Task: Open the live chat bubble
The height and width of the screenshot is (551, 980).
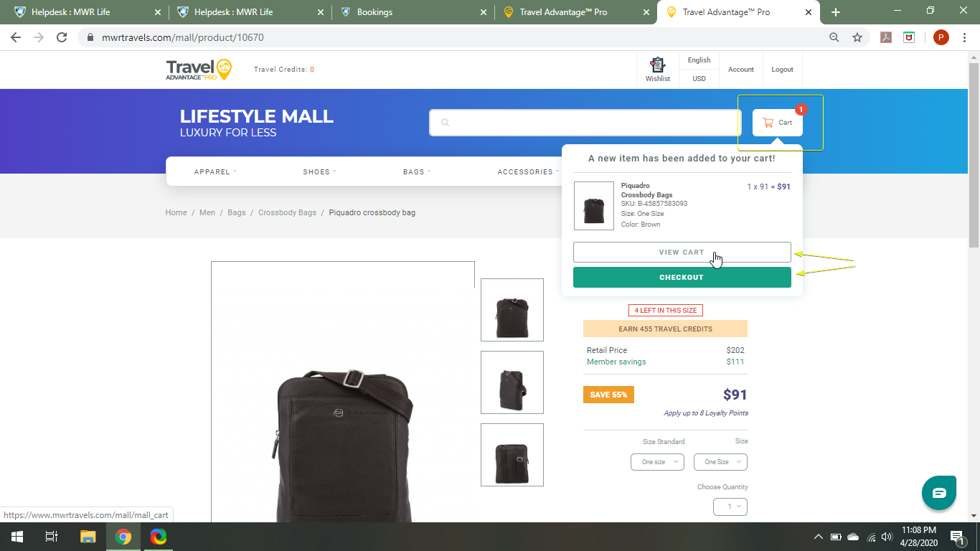Action: pyautogui.click(x=939, y=493)
